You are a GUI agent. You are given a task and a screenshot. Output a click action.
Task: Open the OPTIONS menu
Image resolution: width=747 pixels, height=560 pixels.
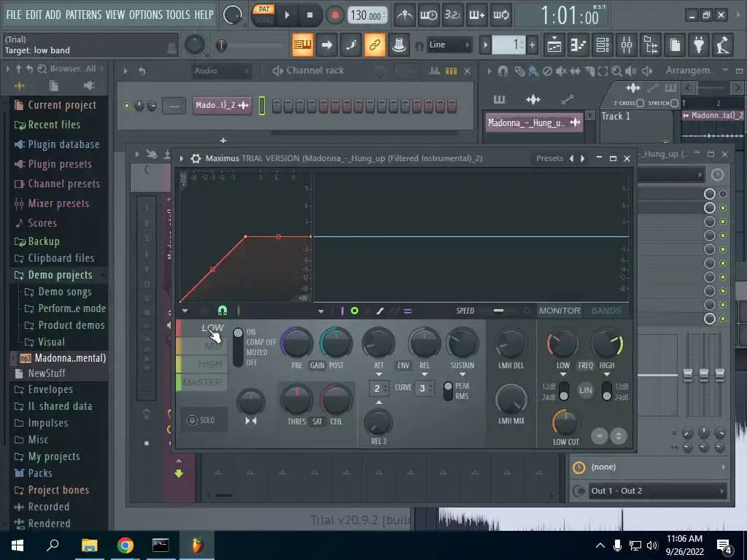(146, 15)
